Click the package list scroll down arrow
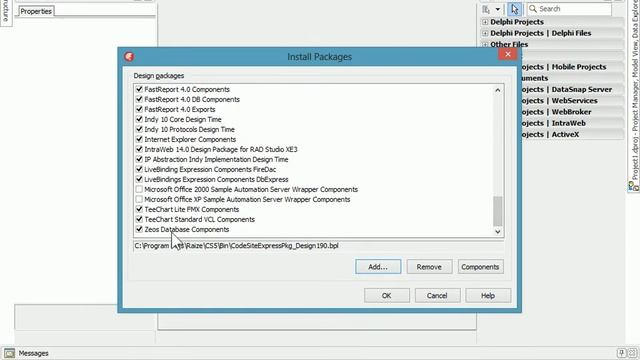 click(498, 231)
